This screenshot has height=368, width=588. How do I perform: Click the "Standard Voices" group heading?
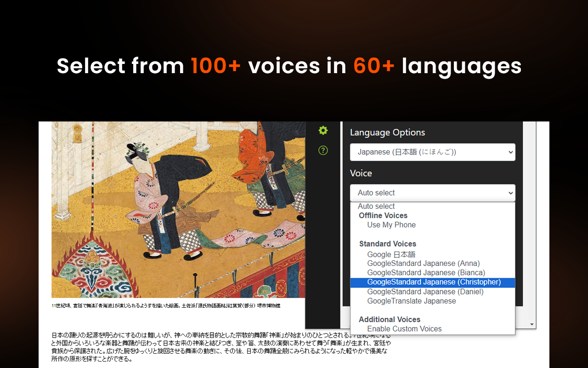[x=387, y=243]
